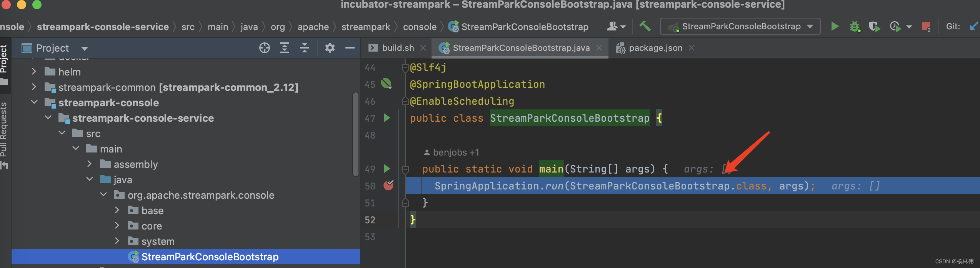
Task: Click the StreamParkConsoleBootstrap class name in code
Action: pyautogui.click(x=570, y=118)
